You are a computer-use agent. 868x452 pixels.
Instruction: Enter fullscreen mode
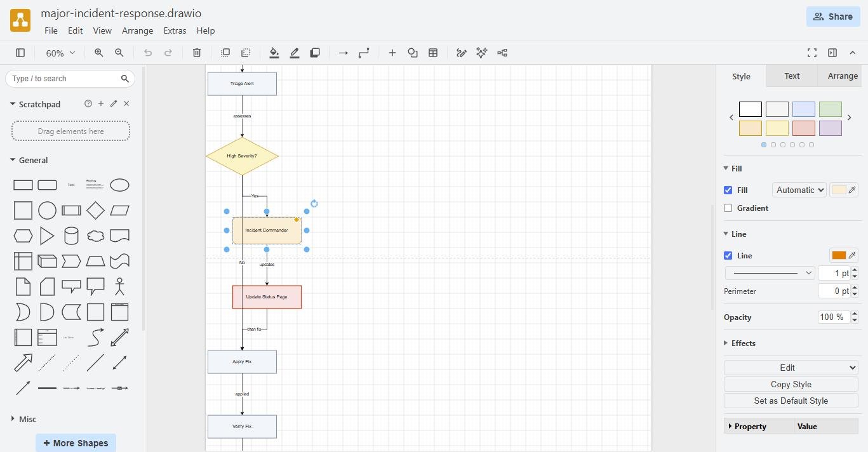[x=812, y=53]
